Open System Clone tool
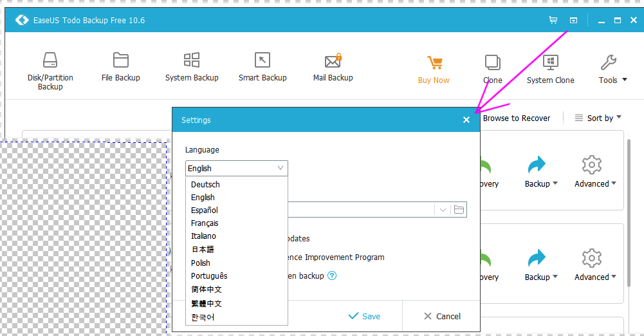 tap(550, 69)
